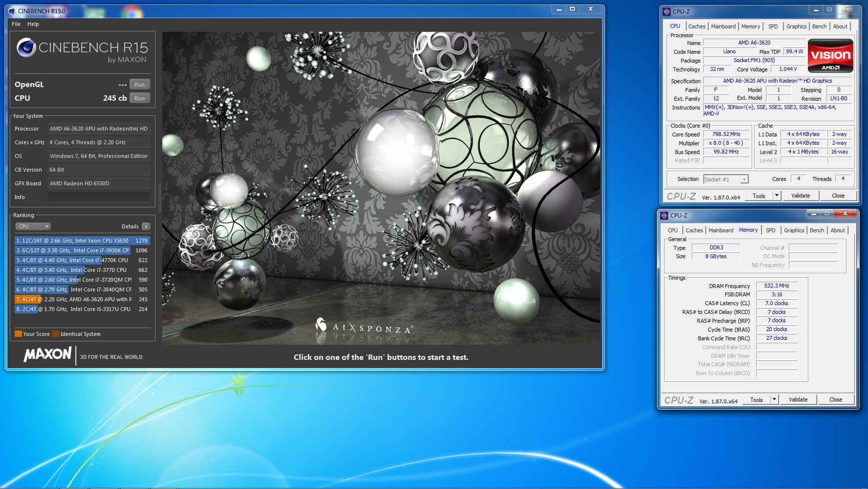The image size is (868, 489).
Task: Click lower CPU-Z title bar icon
Action: coord(664,215)
